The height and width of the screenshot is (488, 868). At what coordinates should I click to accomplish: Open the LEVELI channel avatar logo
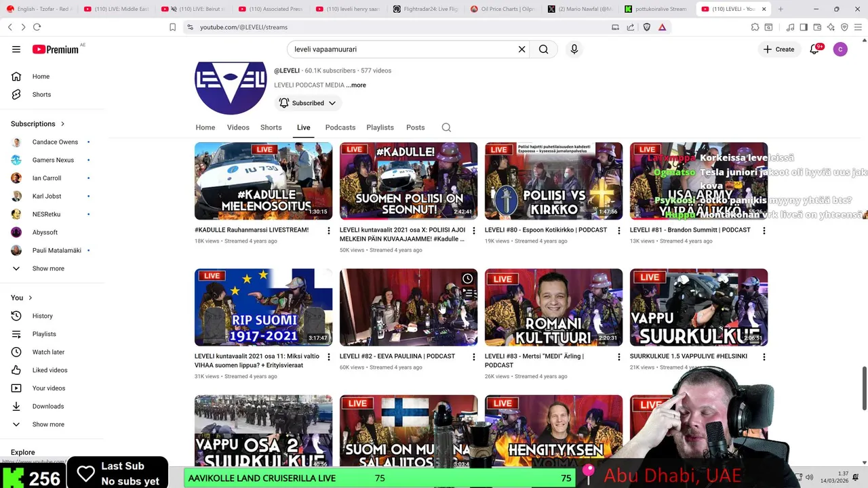[x=231, y=88]
